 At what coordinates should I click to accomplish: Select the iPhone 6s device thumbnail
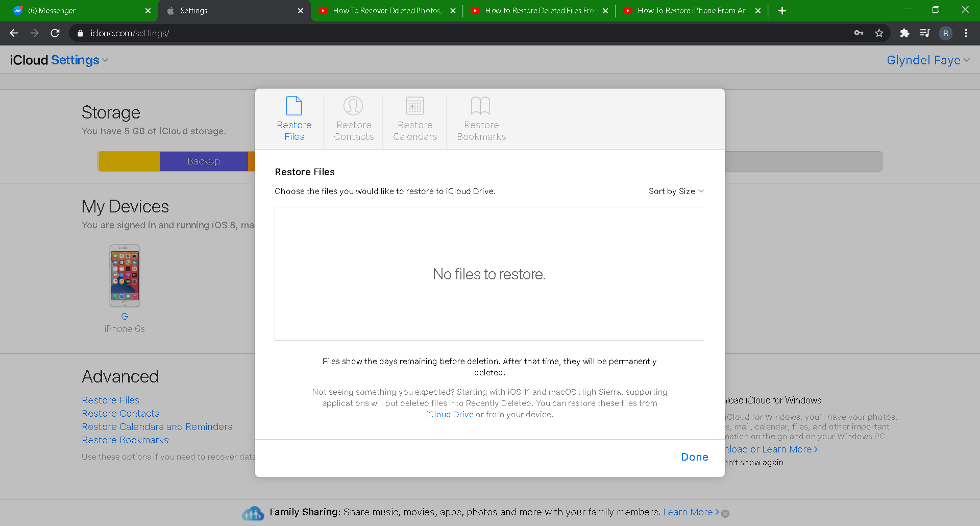(x=125, y=276)
